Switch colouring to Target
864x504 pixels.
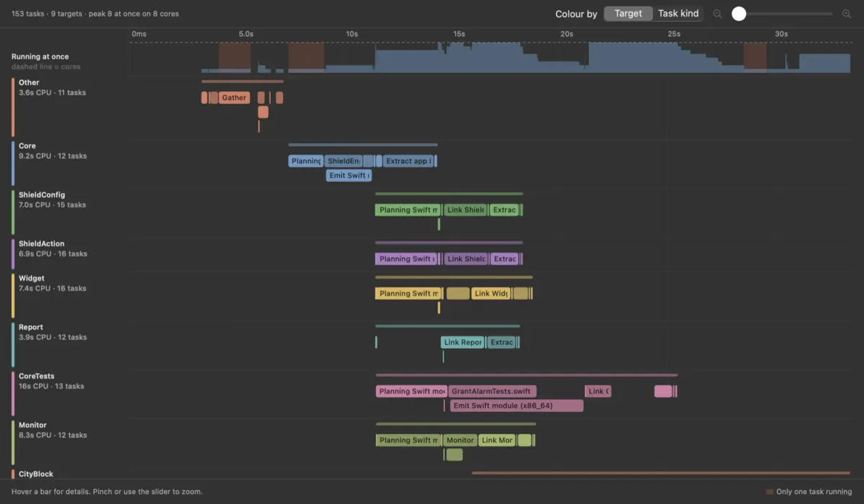point(629,14)
